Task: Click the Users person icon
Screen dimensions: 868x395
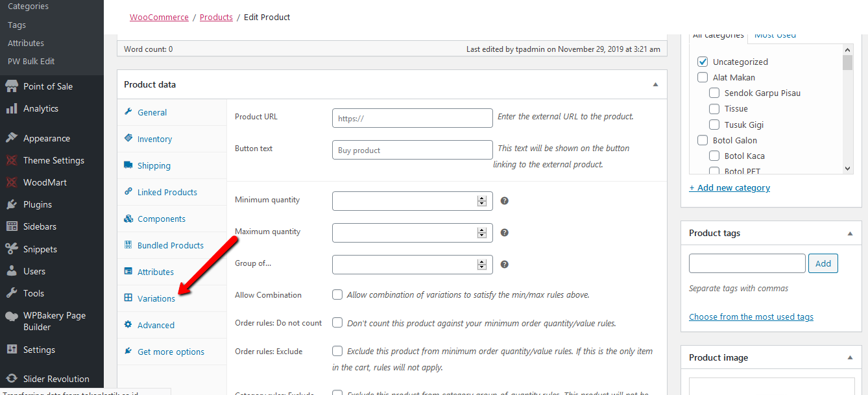Action: pos(12,271)
